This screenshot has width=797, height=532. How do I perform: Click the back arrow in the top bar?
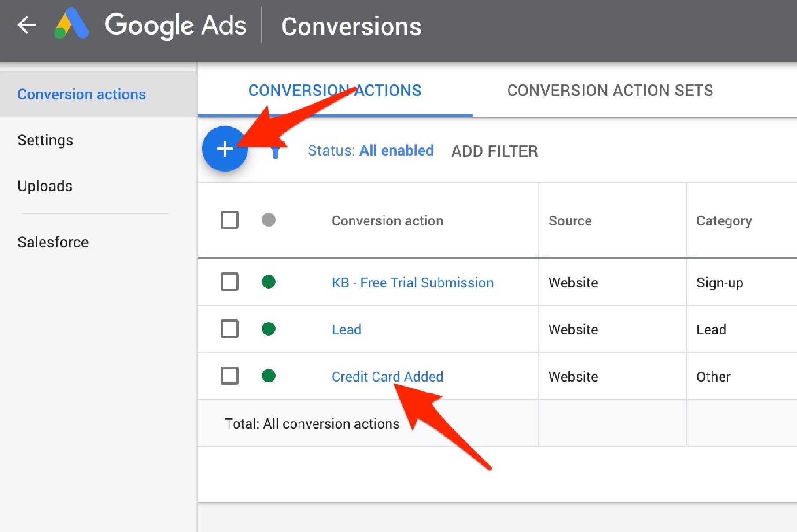pyautogui.click(x=26, y=25)
